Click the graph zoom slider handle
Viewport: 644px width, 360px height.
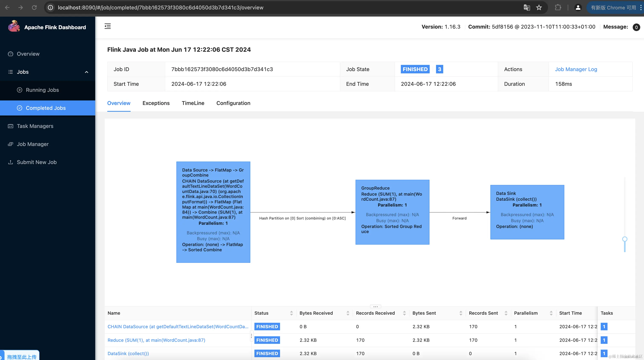pos(624,239)
